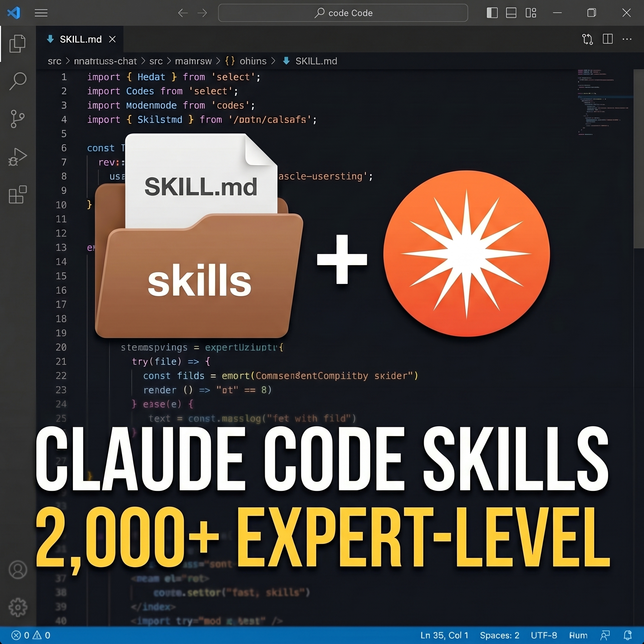The width and height of the screenshot is (644, 644).
Task: Click 'Skilstmd' on line 4
Action: pyautogui.click(x=160, y=119)
